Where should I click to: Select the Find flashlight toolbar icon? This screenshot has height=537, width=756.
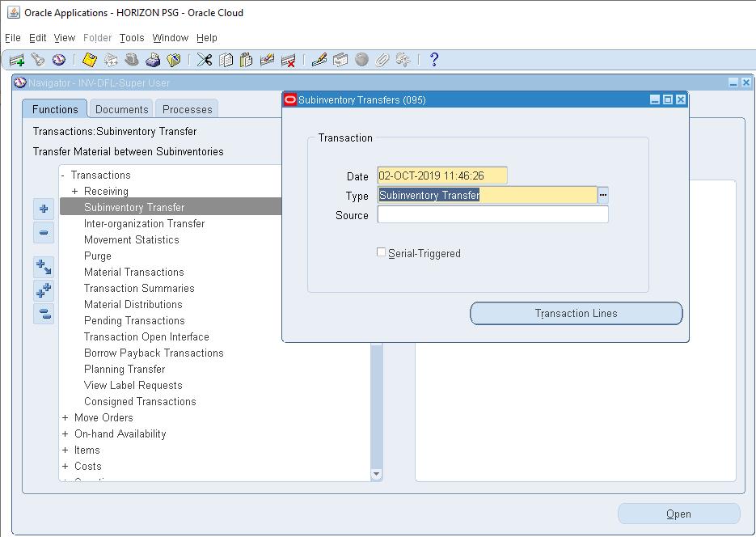tap(37, 59)
